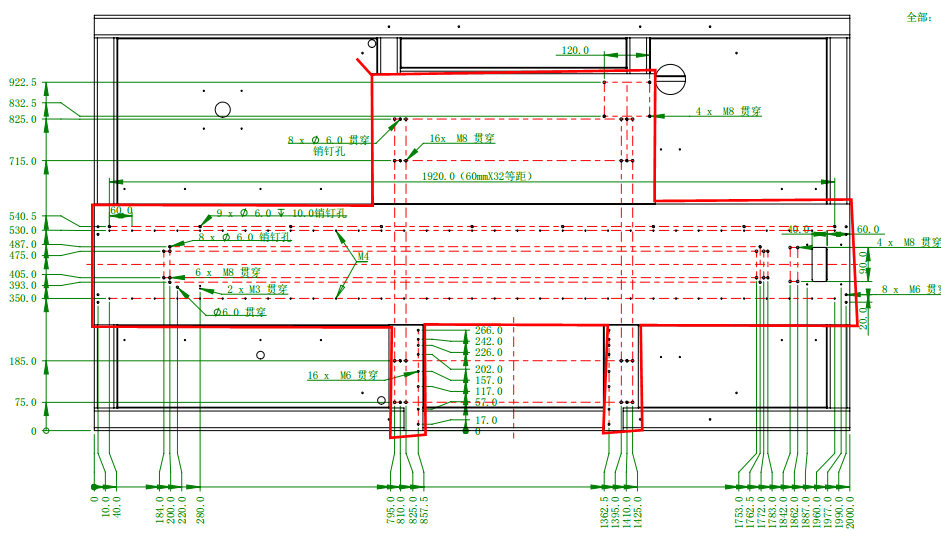Image resolution: width=941 pixels, height=560 pixels.
Task: Click the 8 x Ø6.0 贯穿 销钉孔 callout
Action: pyautogui.click(x=329, y=146)
